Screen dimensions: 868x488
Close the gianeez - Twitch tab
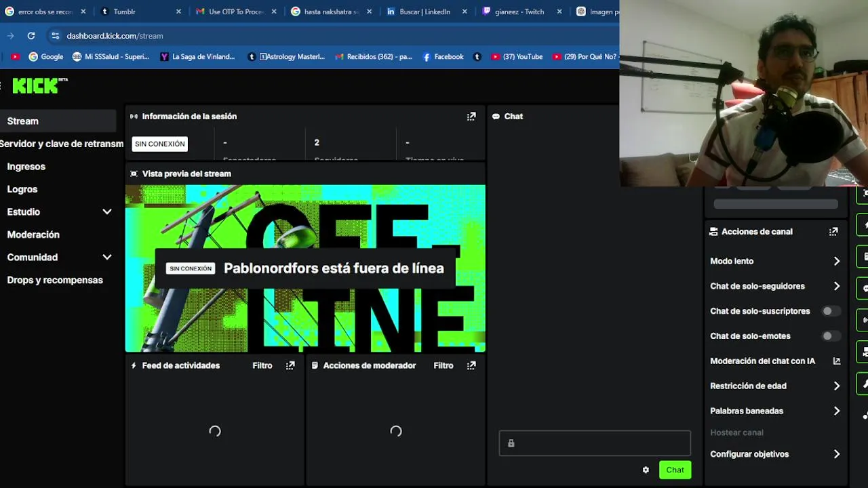click(x=560, y=12)
